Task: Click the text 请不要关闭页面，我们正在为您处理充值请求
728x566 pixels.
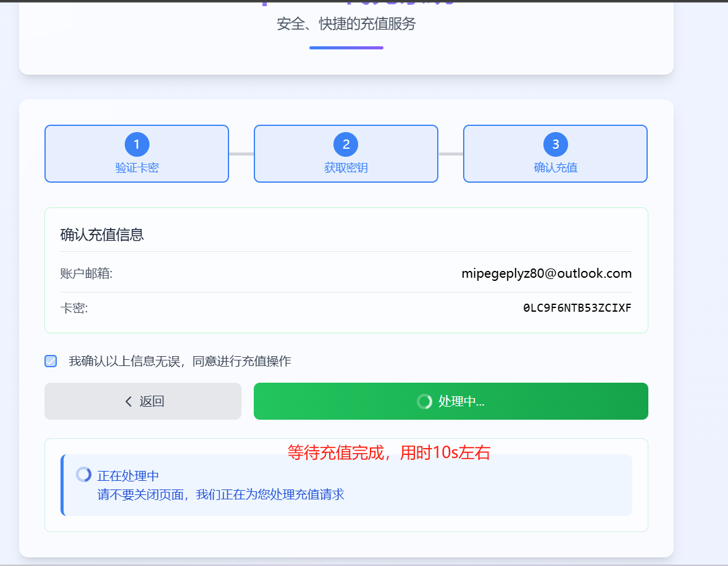Action: (x=220, y=494)
